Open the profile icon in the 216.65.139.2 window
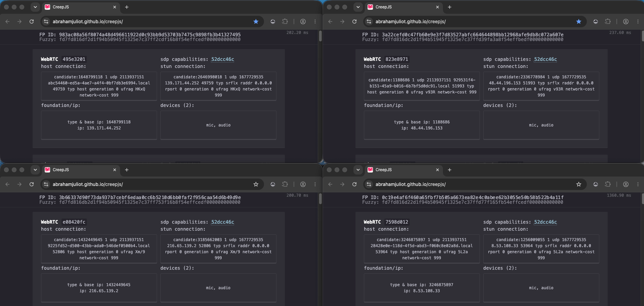Screen dimensions: 644x306 coord(303,184)
